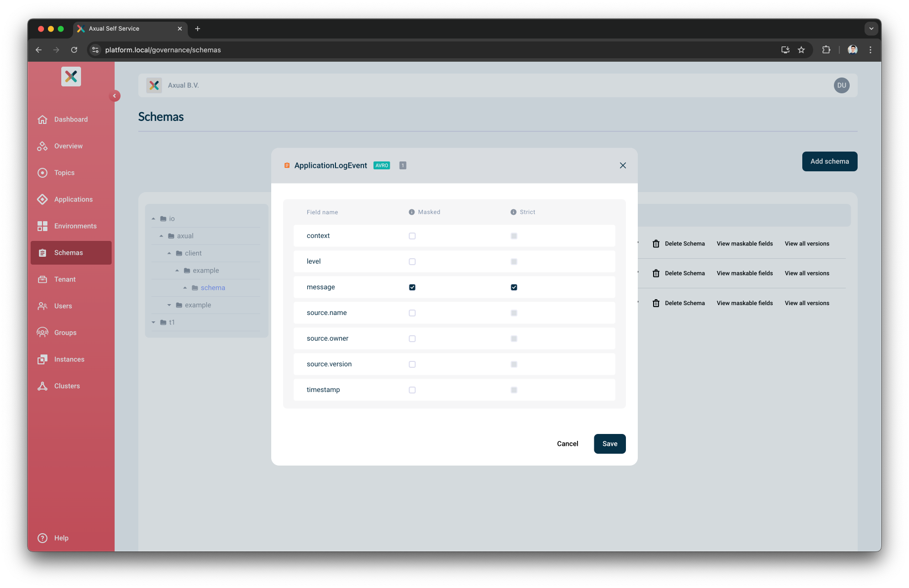Toggle Masked checkbox for level

click(412, 262)
